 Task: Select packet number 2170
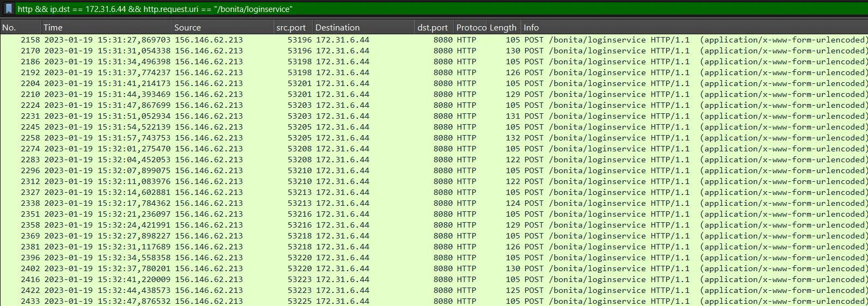click(x=434, y=51)
